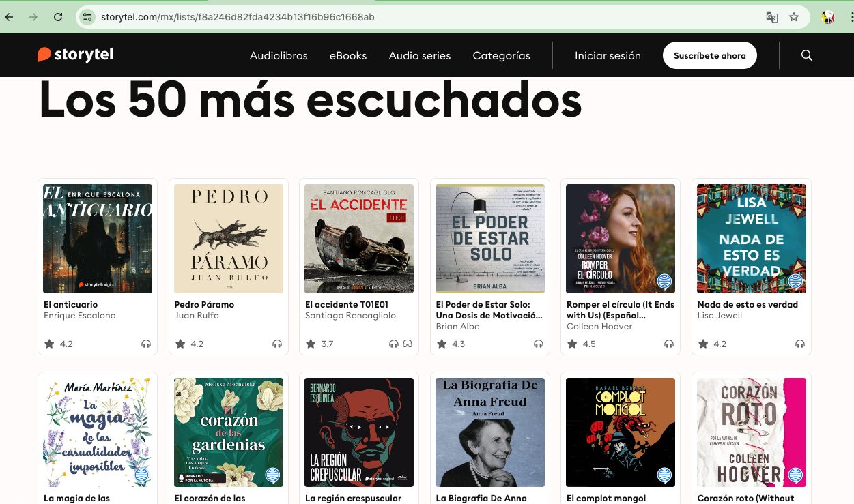Open the eBooks menu item
The width and height of the screenshot is (854, 504).
348,56
